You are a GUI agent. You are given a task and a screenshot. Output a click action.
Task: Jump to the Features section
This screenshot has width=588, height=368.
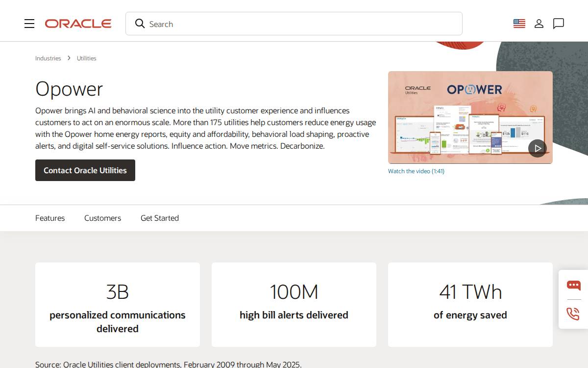click(x=50, y=218)
